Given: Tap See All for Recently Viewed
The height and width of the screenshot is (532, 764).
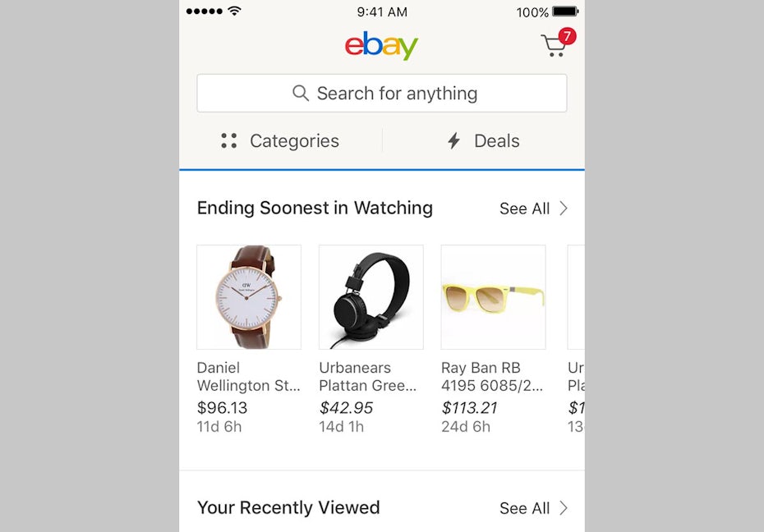Looking at the screenshot, I should coord(524,508).
